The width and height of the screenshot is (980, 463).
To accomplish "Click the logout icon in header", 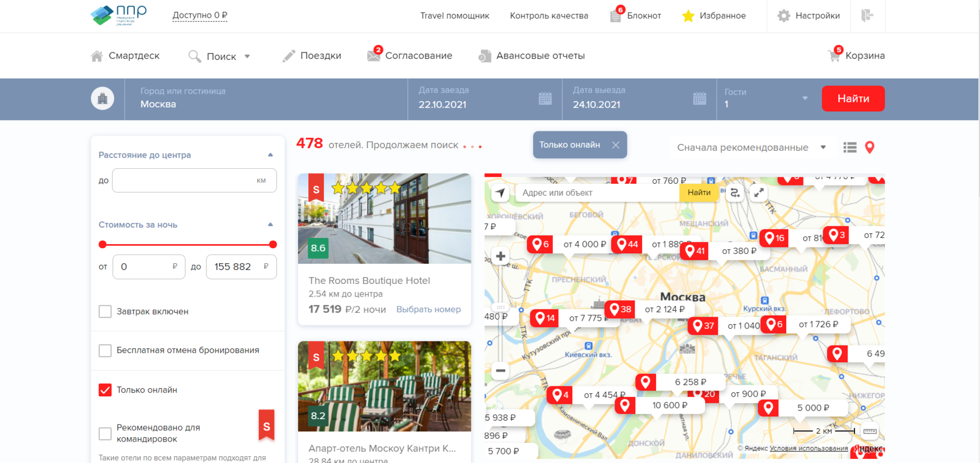I will point(867,16).
